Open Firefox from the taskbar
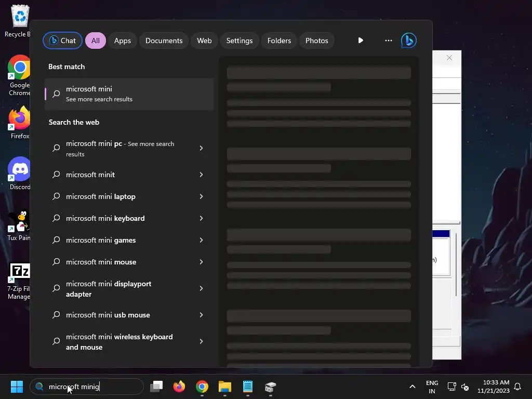This screenshot has width=532, height=399. coord(179,387)
